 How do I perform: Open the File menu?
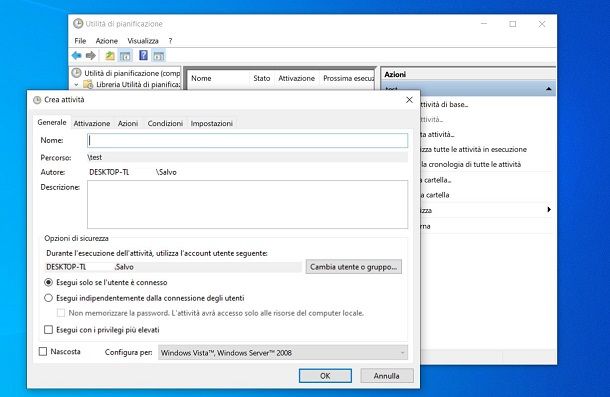[80, 41]
